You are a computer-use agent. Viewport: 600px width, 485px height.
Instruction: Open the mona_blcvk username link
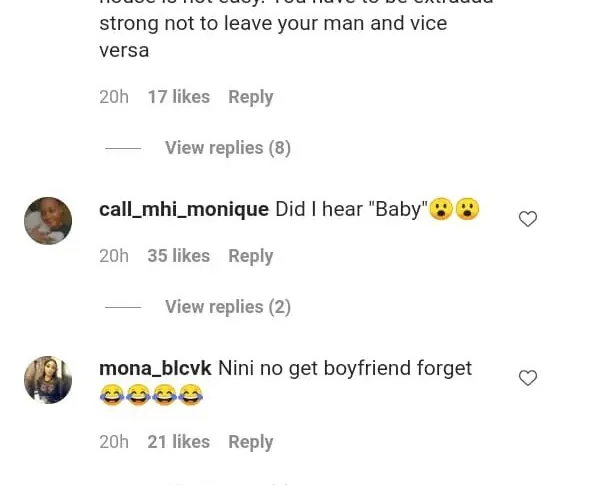point(155,368)
